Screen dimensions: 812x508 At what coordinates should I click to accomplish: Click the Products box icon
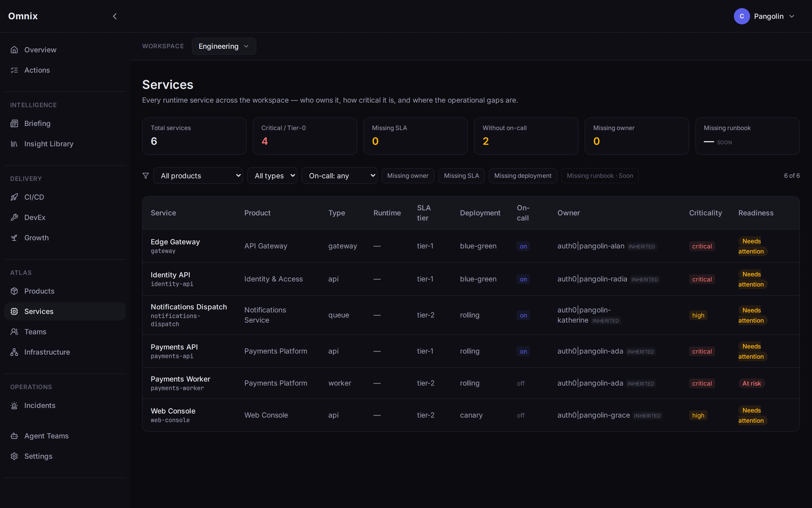[14, 291]
